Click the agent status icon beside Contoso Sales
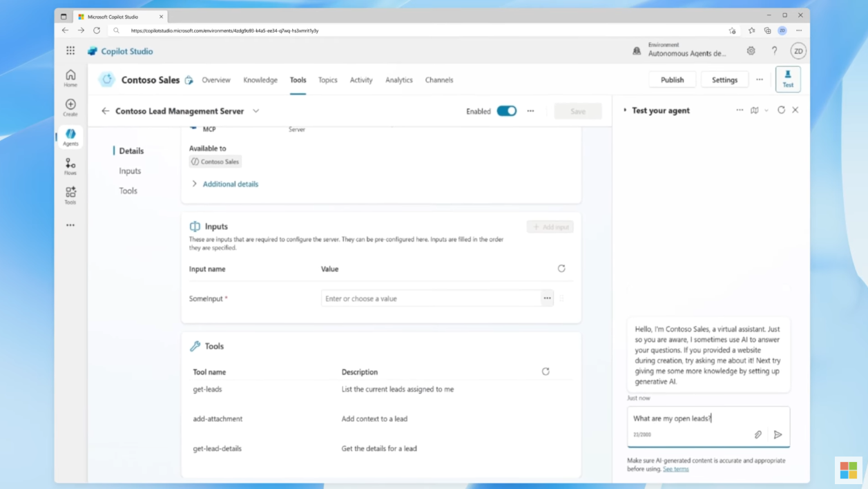868x489 pixels. 189,80
